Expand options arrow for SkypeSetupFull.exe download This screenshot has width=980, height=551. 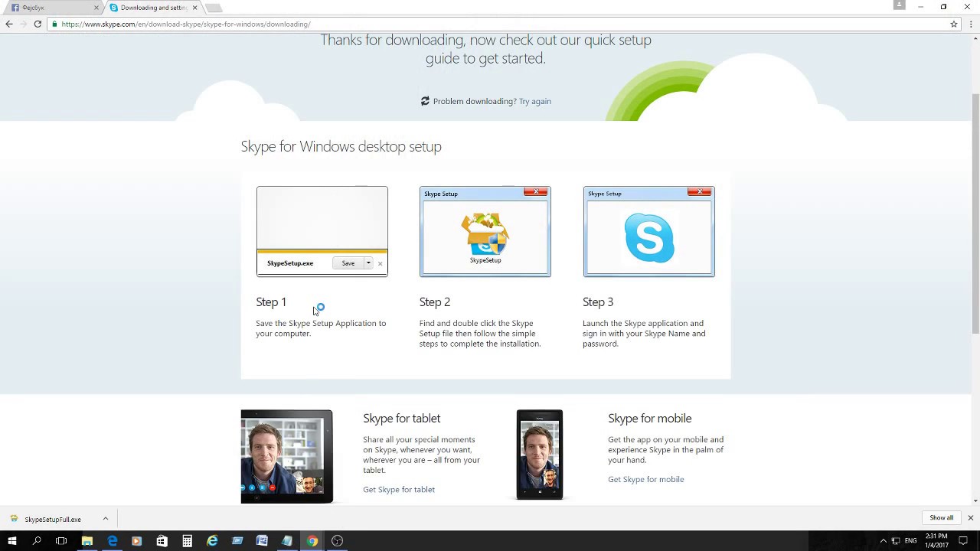[105, 519]
